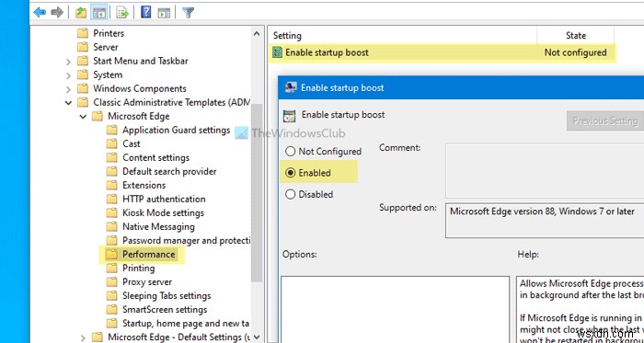Screen dimensions: 644x343
Task: Select Application Guard settings folder
Action: point(177,130)
